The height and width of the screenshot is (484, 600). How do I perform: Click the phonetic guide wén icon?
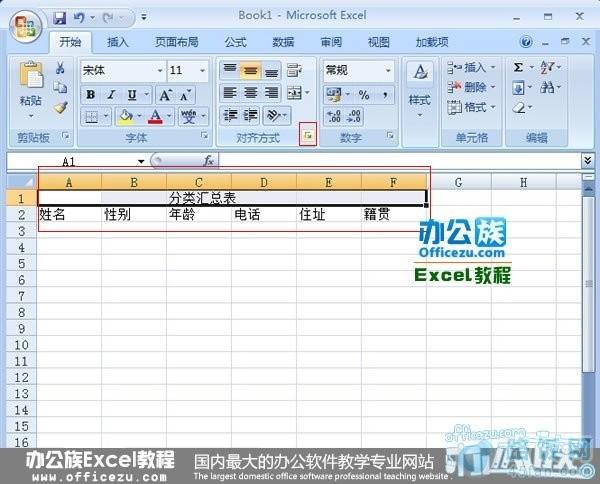pos(189,116)
